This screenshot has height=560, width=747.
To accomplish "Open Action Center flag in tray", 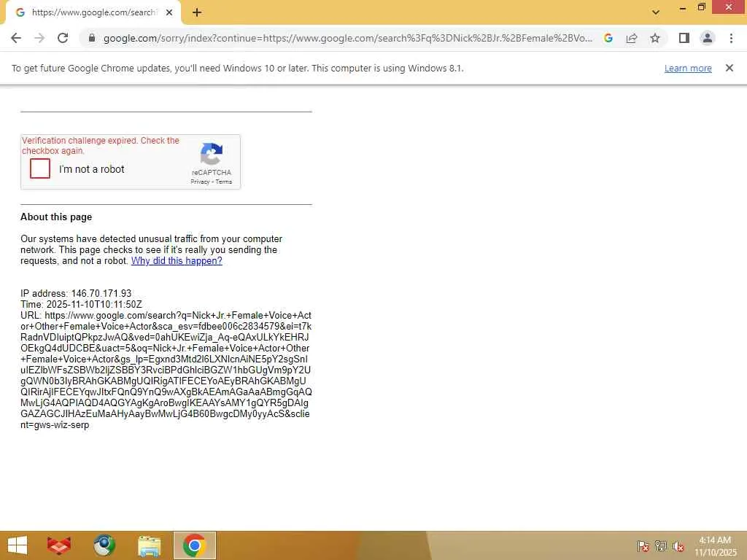I will (x=643, y=545).
